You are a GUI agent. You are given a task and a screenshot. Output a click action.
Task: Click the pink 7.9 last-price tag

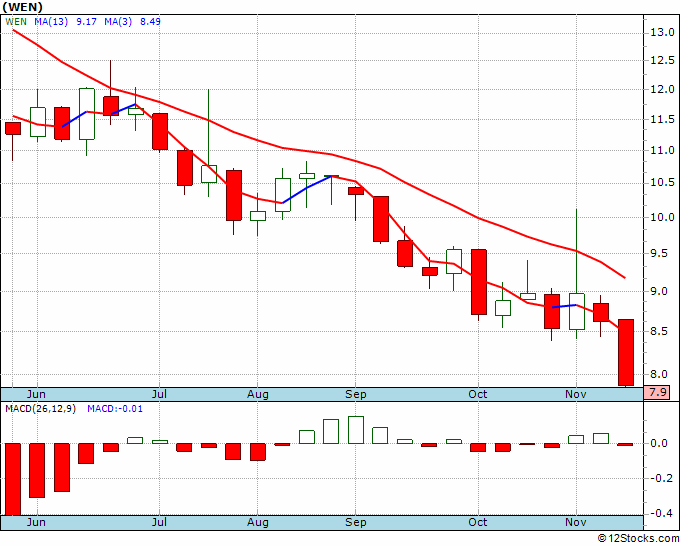point(657,393)
